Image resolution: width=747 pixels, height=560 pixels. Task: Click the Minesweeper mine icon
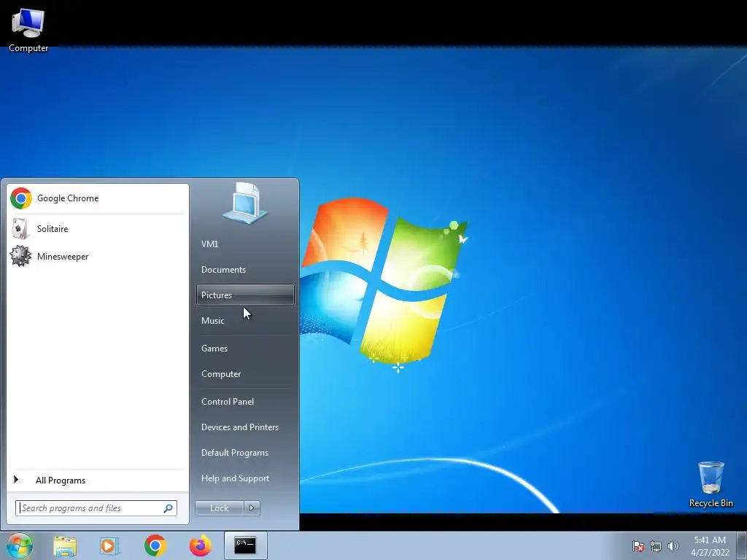(20, 256)
